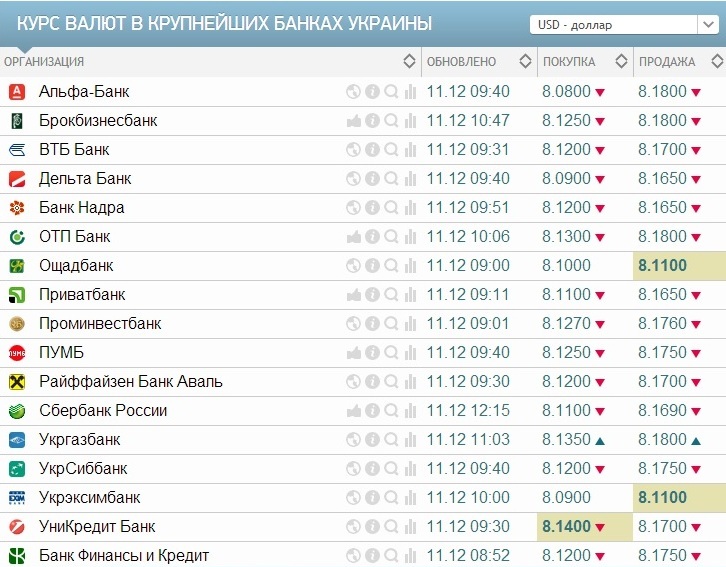Open the Банк Финансы и Кредит link
Screen dimensions: 726x567
click(124, 556)
